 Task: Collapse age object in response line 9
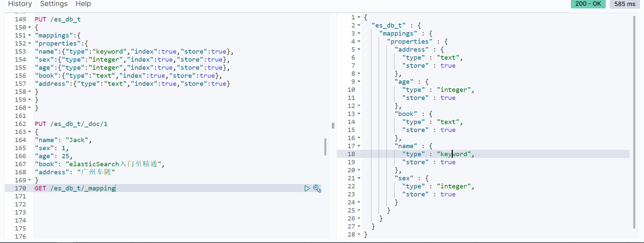359,81
